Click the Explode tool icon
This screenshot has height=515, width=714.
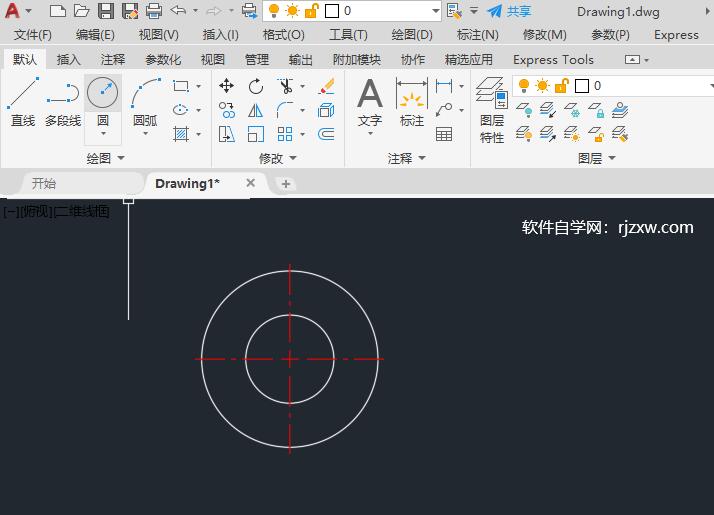pos(326,110)
